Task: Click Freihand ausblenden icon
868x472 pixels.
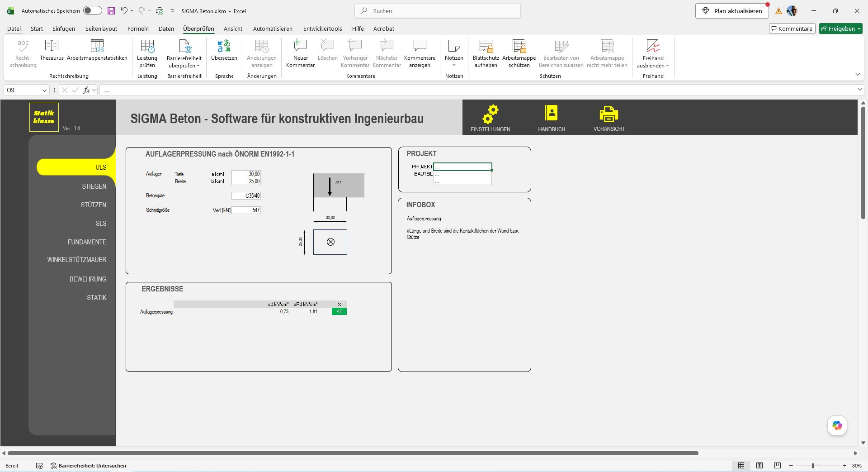Action: tap(653, 46)
